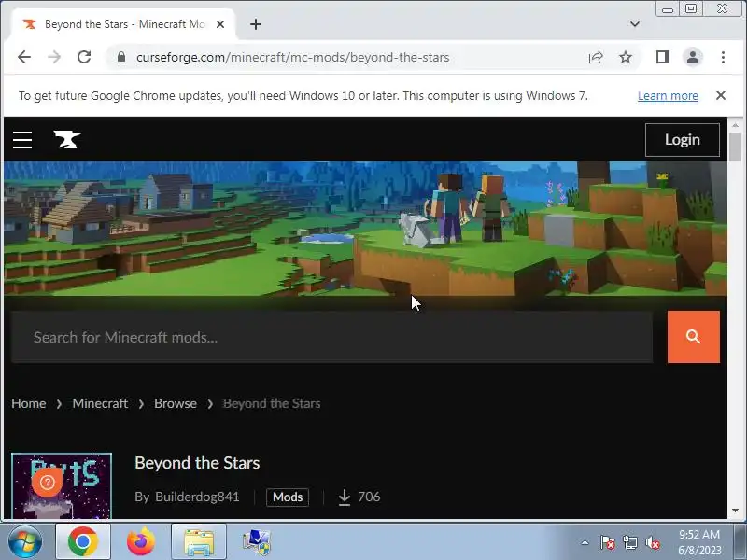Screen dimensions: 747x560
Task: Open the system tool taskbar icon
Action: tap(257, 542)
